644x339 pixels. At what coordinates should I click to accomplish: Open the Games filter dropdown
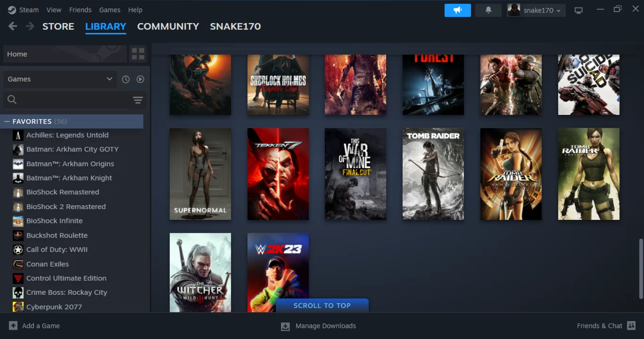point(60,79)
